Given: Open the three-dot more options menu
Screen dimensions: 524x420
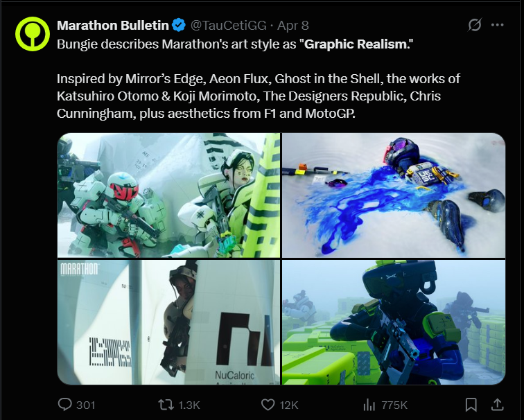Looking at the screenshot, I should click(497, 25).
